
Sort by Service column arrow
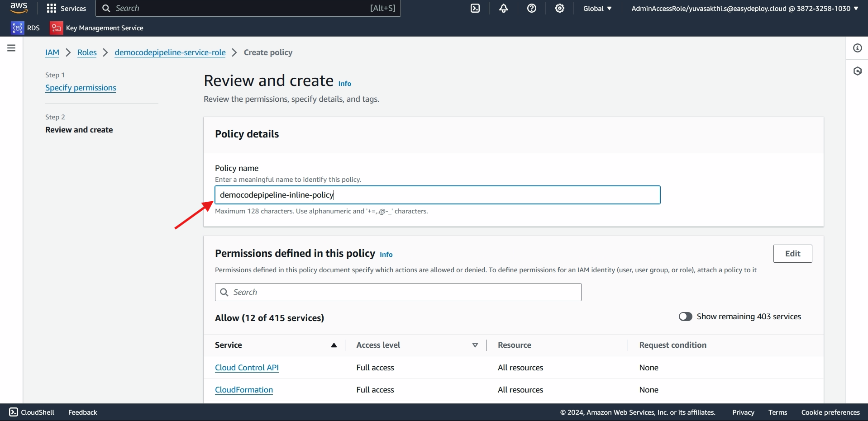(x=334, y=345)
